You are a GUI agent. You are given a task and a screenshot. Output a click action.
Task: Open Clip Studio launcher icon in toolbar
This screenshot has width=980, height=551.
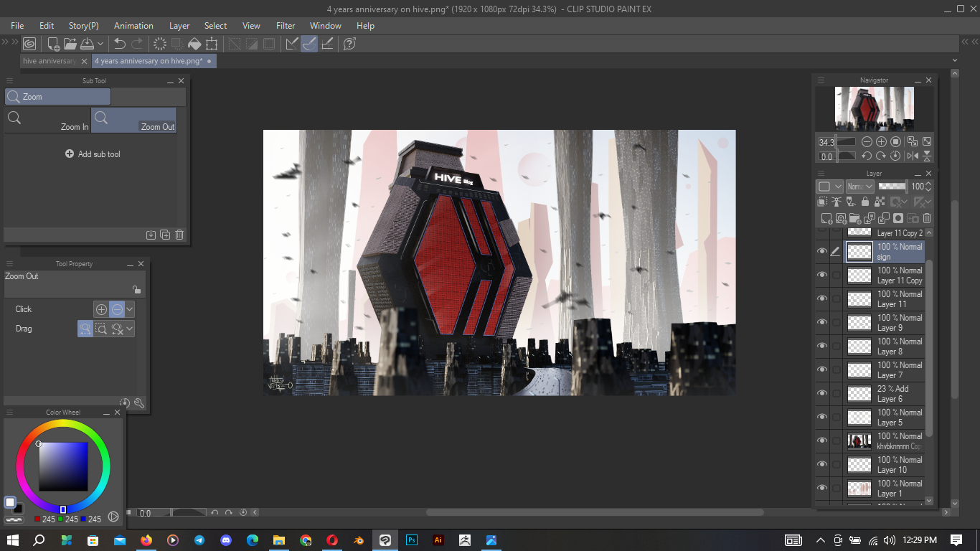29,44
